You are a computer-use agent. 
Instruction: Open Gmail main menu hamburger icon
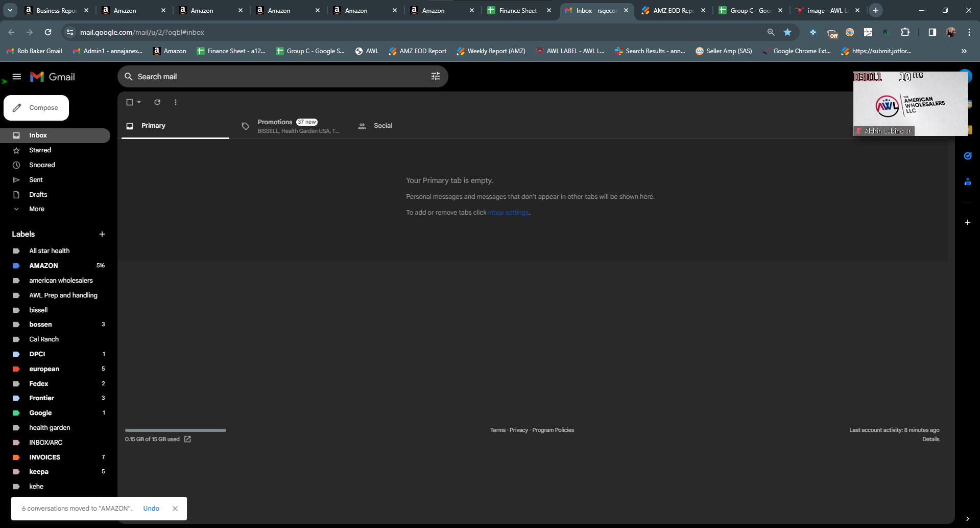pos(17,77)
